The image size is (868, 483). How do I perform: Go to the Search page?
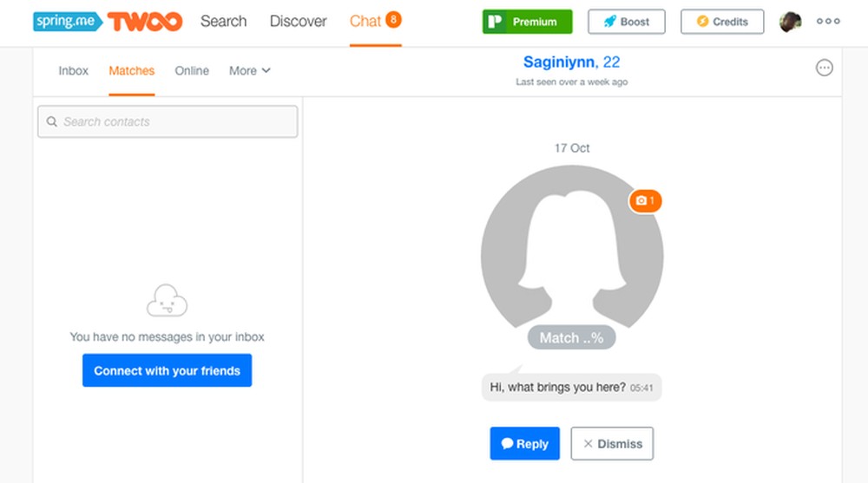223,21
